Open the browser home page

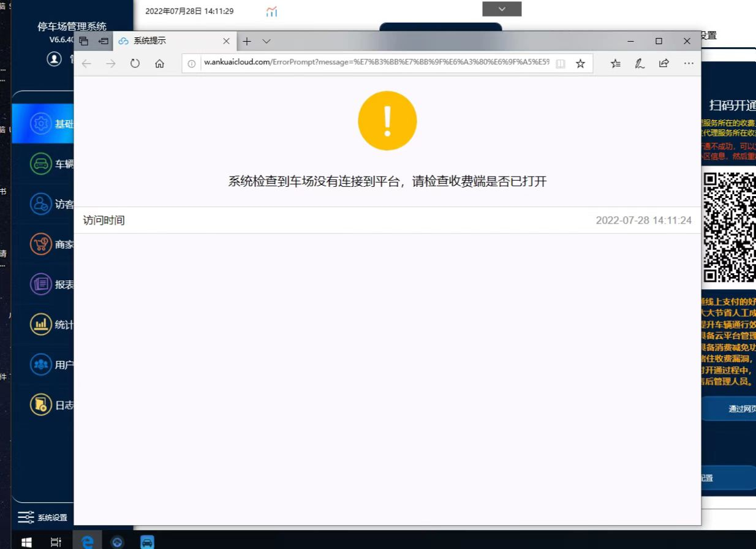[x=159, y=63]
